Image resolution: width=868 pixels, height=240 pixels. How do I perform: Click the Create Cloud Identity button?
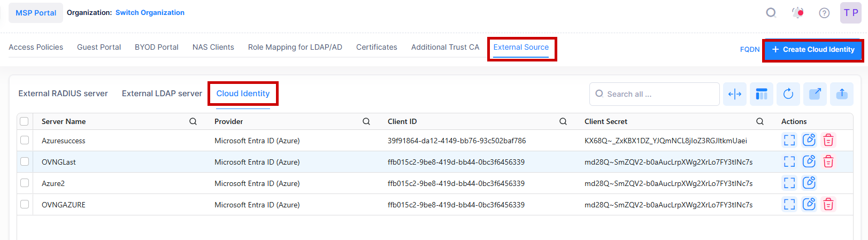(813, 50)
